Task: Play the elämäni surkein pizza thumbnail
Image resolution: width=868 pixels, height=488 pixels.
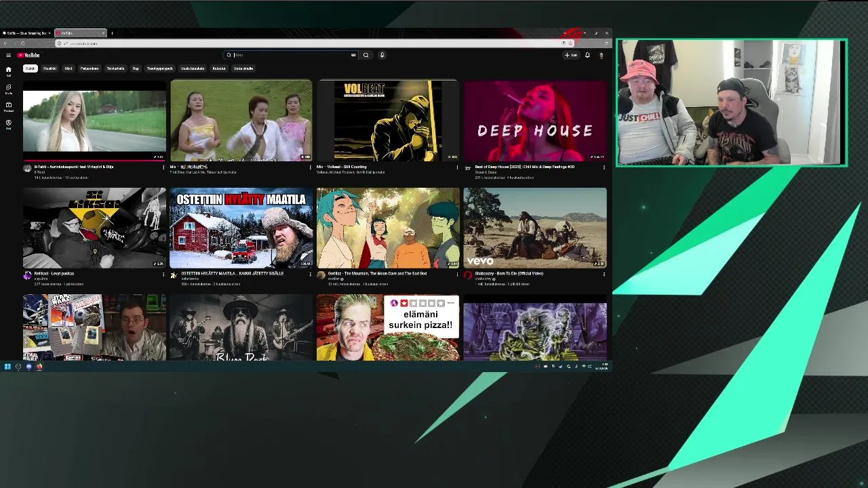Action: click(x=388, y=327)
